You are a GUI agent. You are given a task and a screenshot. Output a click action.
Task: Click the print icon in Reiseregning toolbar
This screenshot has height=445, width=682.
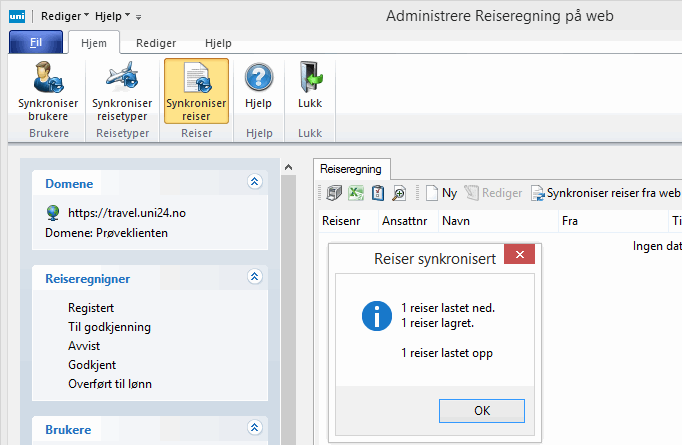pos(335,194)
